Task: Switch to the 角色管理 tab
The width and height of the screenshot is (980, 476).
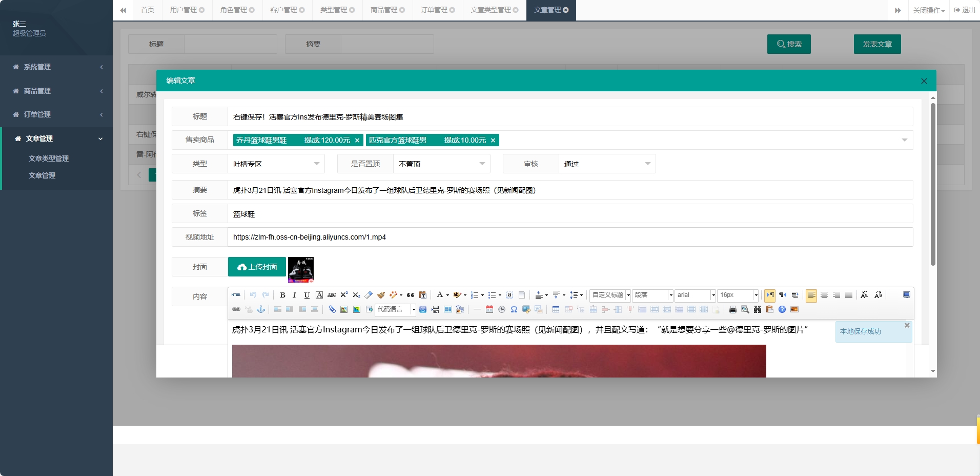Action: click(x=237, y=10)
